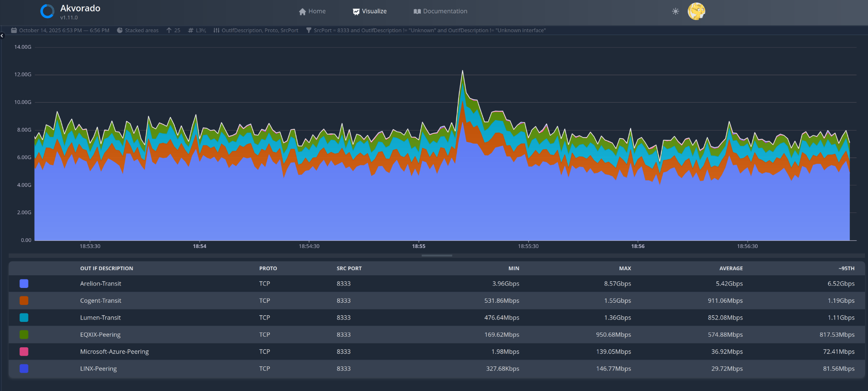868x391 pixels.
Task: Click the L3% units hash icon
Action: click(191, 31)
